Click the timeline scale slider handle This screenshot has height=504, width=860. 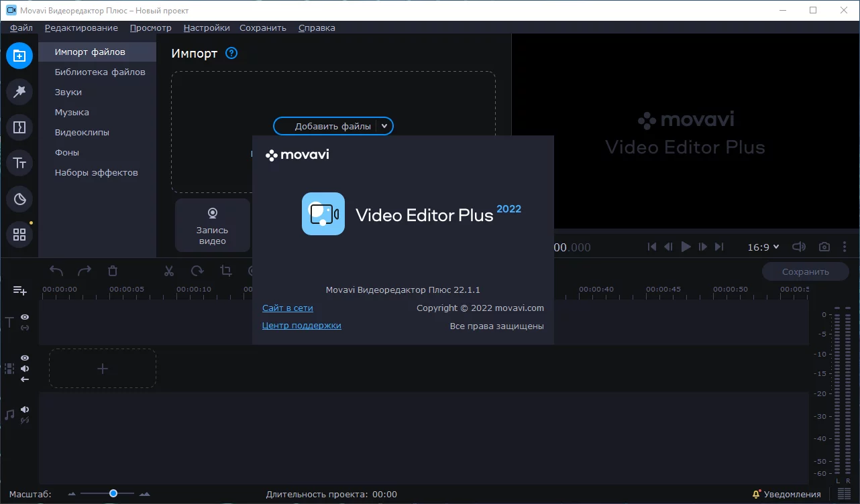[113, 493]
